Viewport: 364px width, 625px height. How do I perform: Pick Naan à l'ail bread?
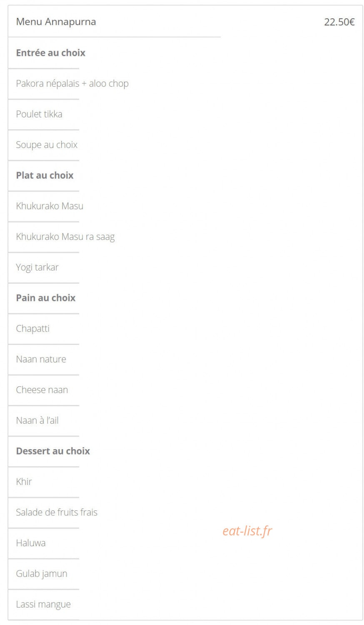coord(37,420)
